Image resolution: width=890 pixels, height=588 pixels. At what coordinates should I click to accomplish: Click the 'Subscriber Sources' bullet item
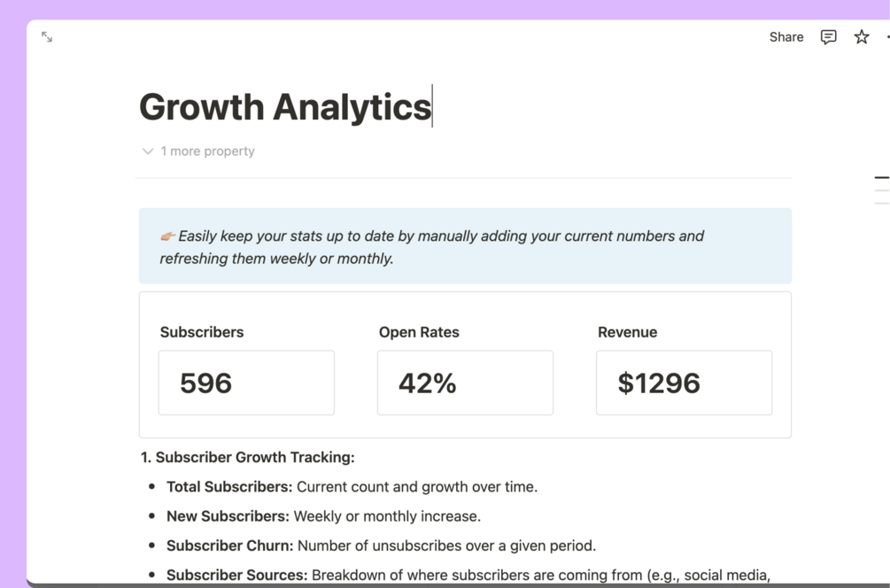click(x=468, y=575)
